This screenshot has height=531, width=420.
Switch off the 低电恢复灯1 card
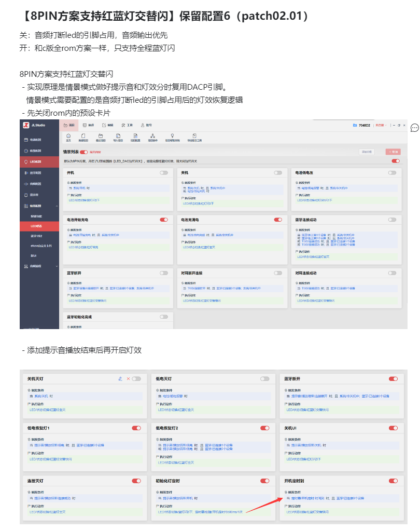click(x=136, y=428)
